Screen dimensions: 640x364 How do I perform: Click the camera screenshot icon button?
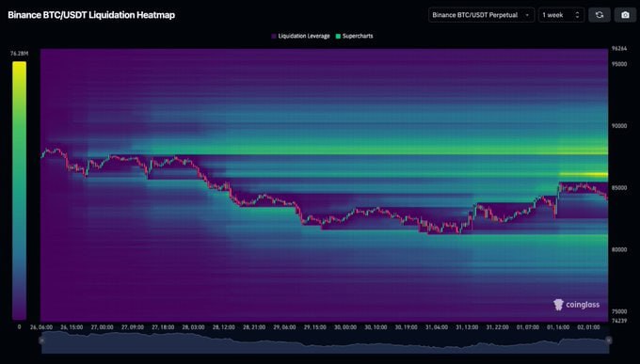click(x=625, y=15)
